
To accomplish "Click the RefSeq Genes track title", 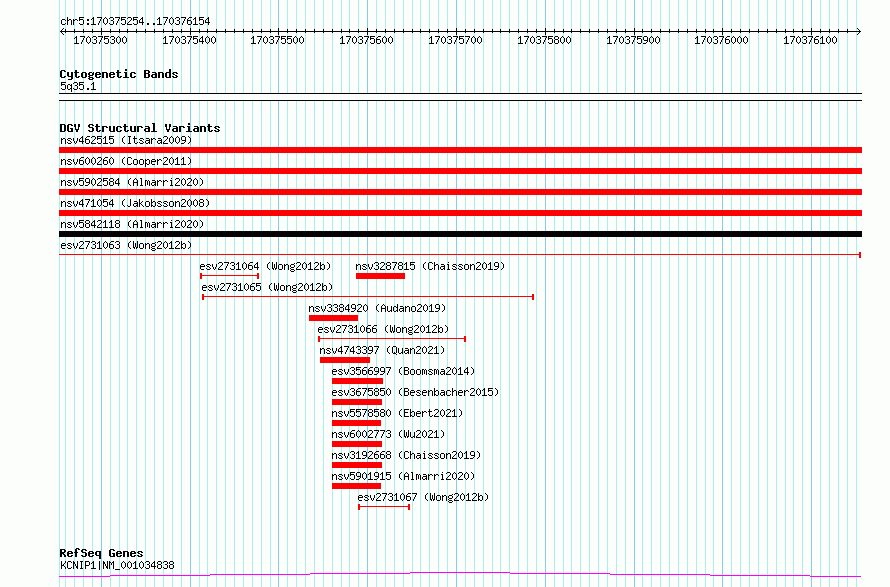I will click(101, 554).
